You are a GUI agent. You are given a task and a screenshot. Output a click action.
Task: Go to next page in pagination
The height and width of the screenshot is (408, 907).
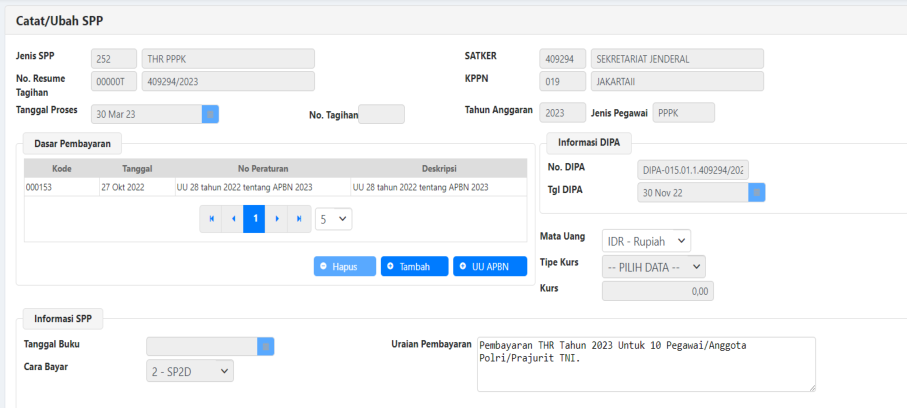(x=277, y=218)
